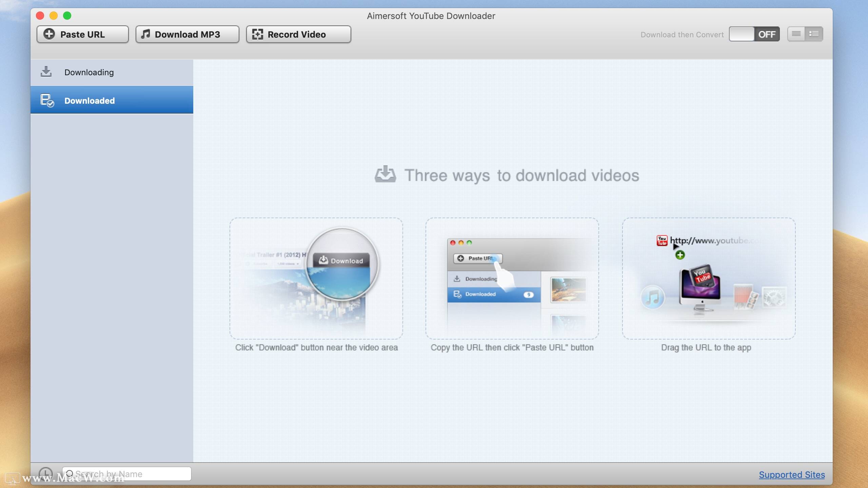Close the window with the red button
This screenshot has width=868, height=488.
click(x=40, y=16)
